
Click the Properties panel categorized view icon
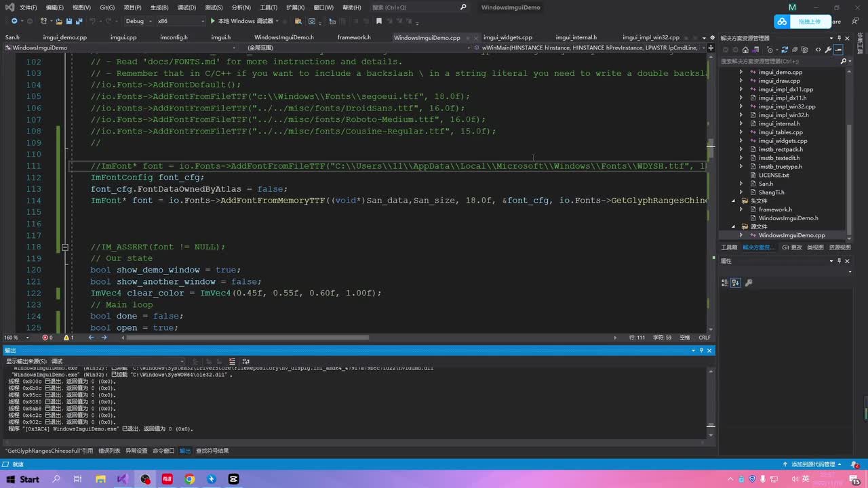(725, 283)
